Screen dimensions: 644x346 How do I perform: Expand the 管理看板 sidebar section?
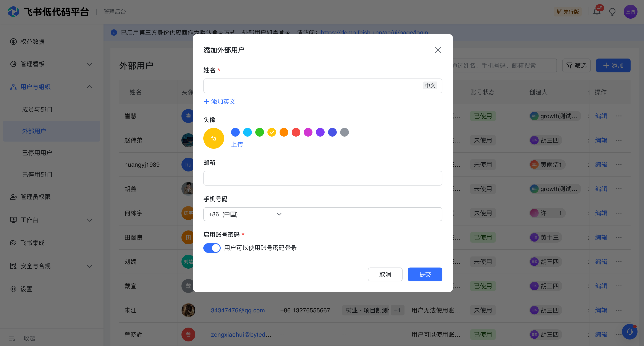(x=89, y=64)
